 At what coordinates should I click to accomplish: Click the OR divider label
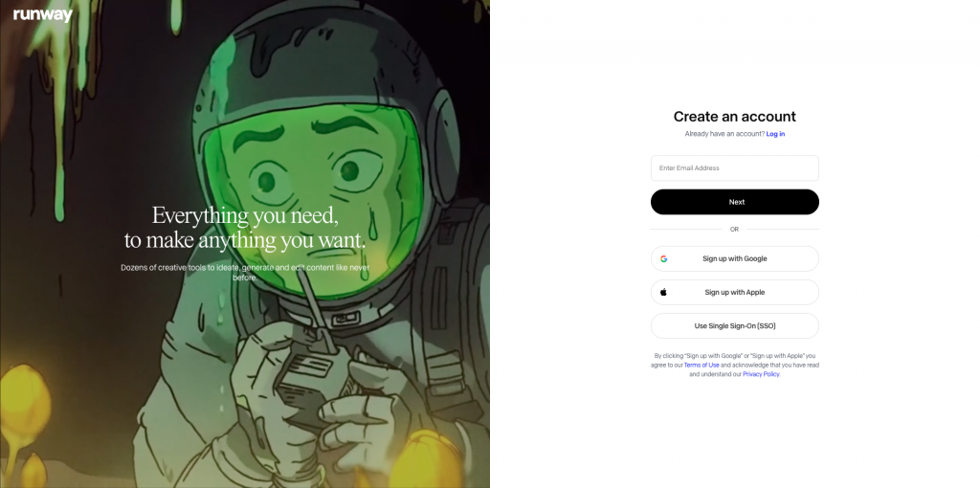(x=734, y=230)
